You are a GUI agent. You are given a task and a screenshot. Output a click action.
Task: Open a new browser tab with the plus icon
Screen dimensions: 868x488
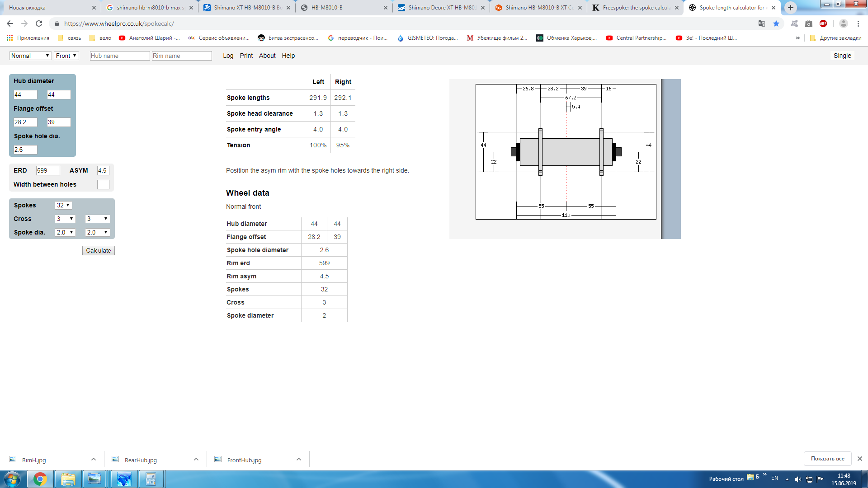coord(790,8)
